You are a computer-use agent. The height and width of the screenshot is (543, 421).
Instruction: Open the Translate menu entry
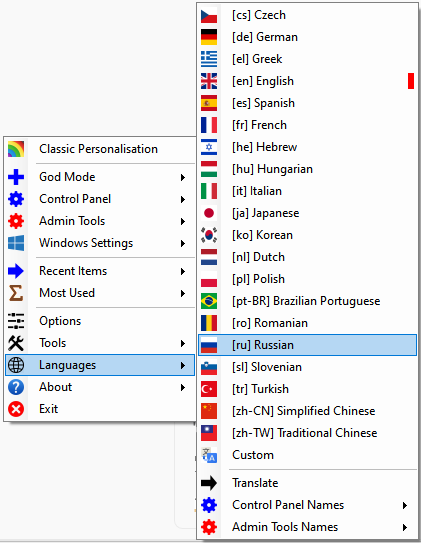307,483
